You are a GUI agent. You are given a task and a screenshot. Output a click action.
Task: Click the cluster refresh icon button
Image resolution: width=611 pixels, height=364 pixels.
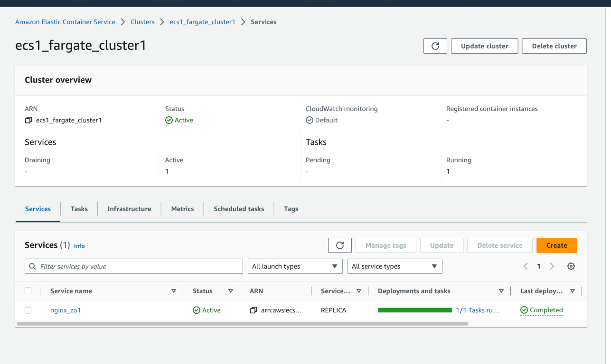tap(435, 46)
